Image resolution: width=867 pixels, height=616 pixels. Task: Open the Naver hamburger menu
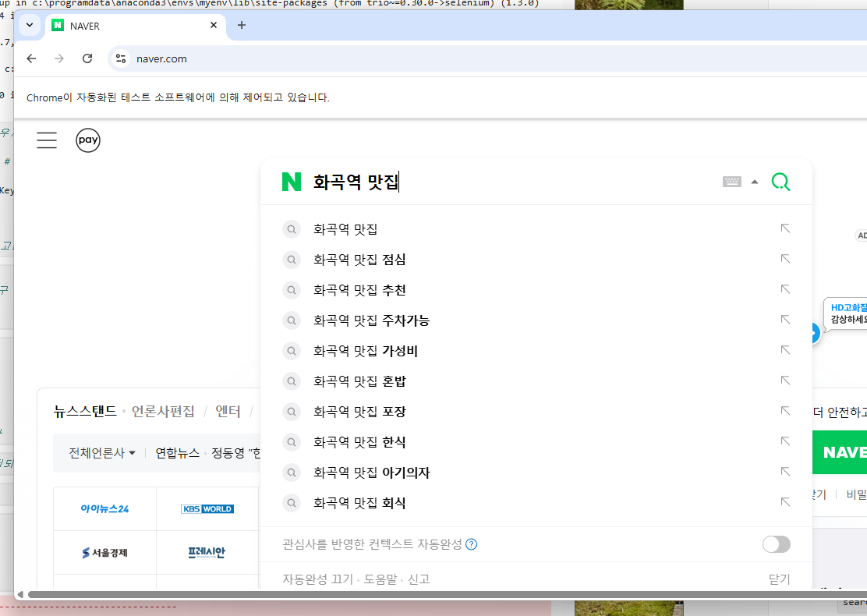click(47, 140)
